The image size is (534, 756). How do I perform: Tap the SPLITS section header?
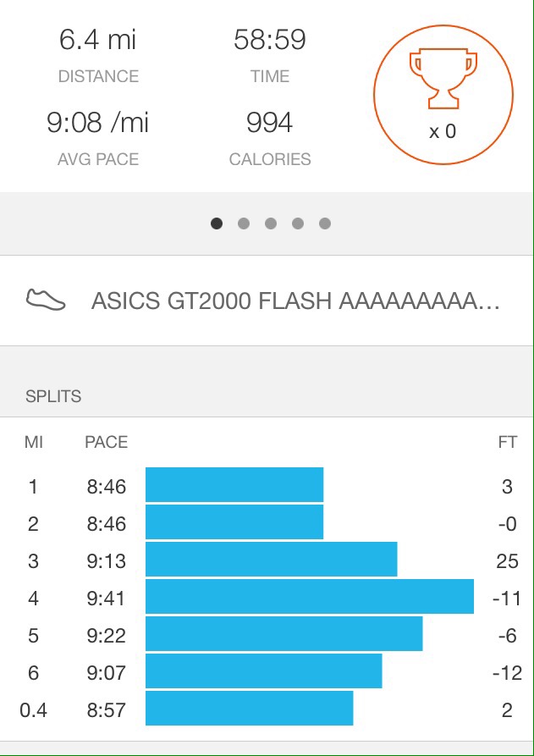click(x=53, y=396)
